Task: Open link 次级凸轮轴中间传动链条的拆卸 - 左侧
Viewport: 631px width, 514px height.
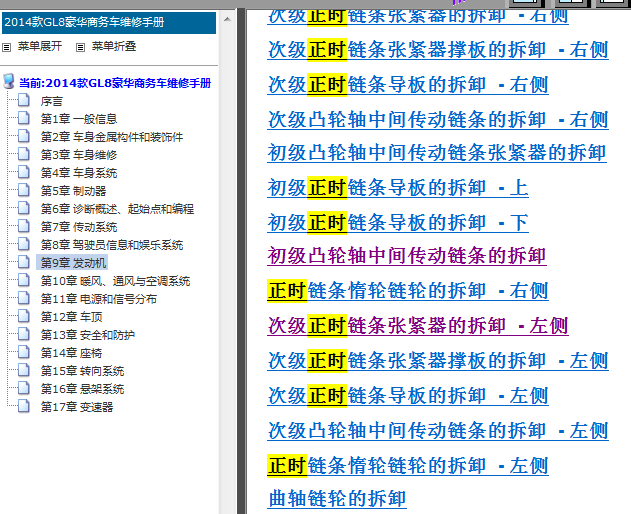Action: point(438,431)
